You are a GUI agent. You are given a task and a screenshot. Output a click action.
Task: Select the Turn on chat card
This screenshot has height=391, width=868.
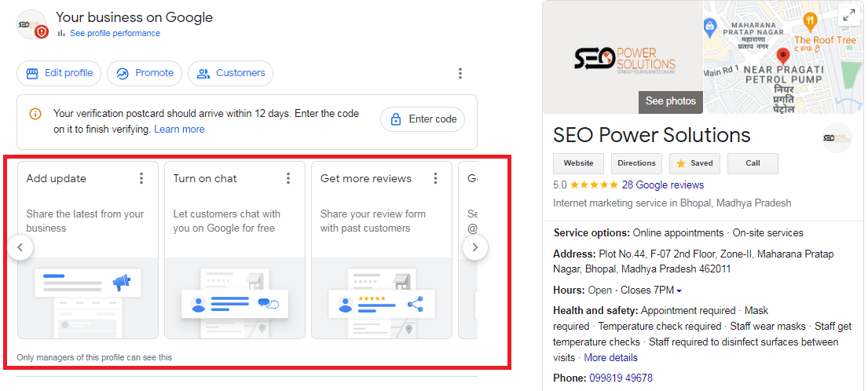pos(235,250)
